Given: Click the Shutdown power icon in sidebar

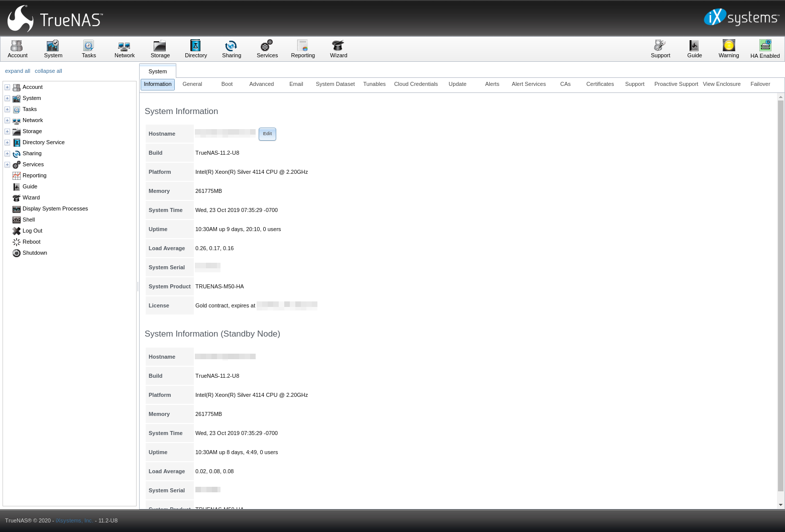Looking at the screenshot, I should [x=17, y=253].
